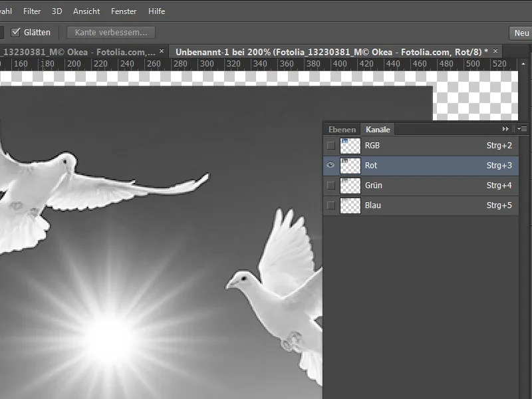The image size is (532, 399).
Task: Show the Blau channel visibility
Action: click(331, 205)
